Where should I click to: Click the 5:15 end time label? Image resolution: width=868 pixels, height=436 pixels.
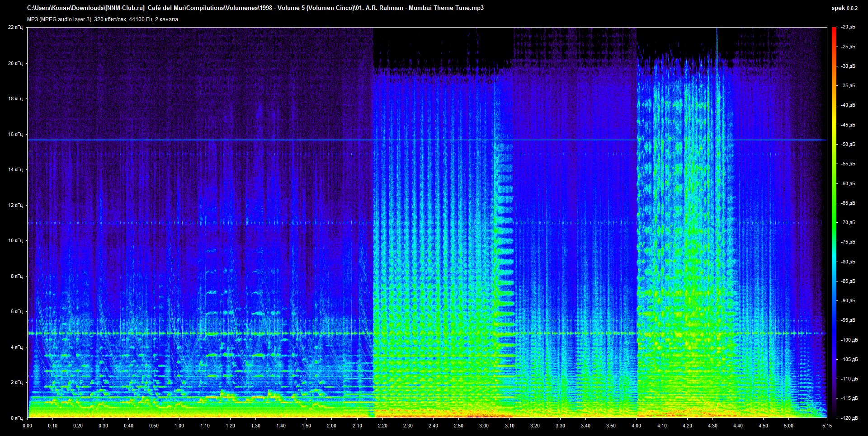pyautogui.click(x=827, y=426)
